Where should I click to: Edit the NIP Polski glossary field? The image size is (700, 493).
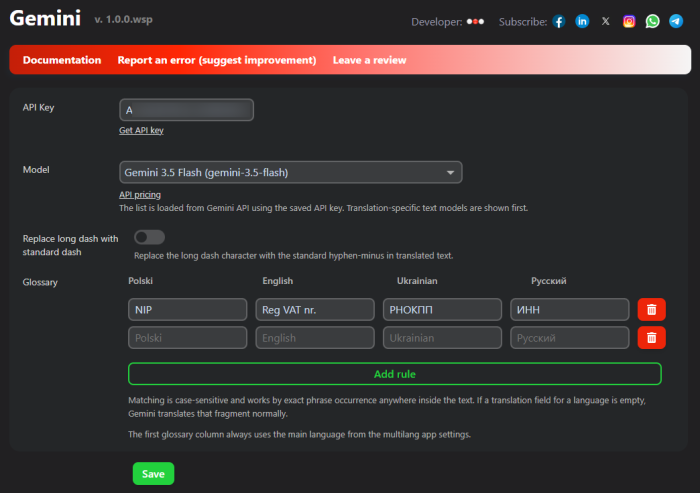pyautogui.click(x=188, y=309)
